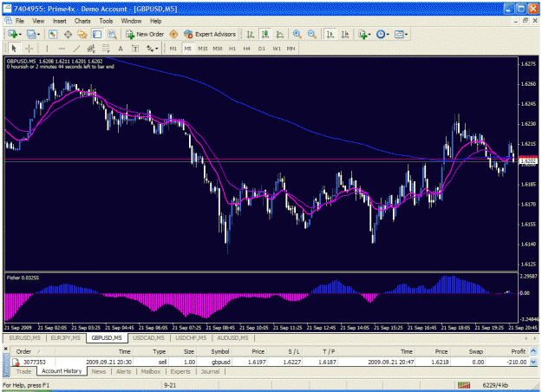Open the Market Watch window icon
Image resolution: width=542 pixels, height=392 pixels.
(53, 34)
